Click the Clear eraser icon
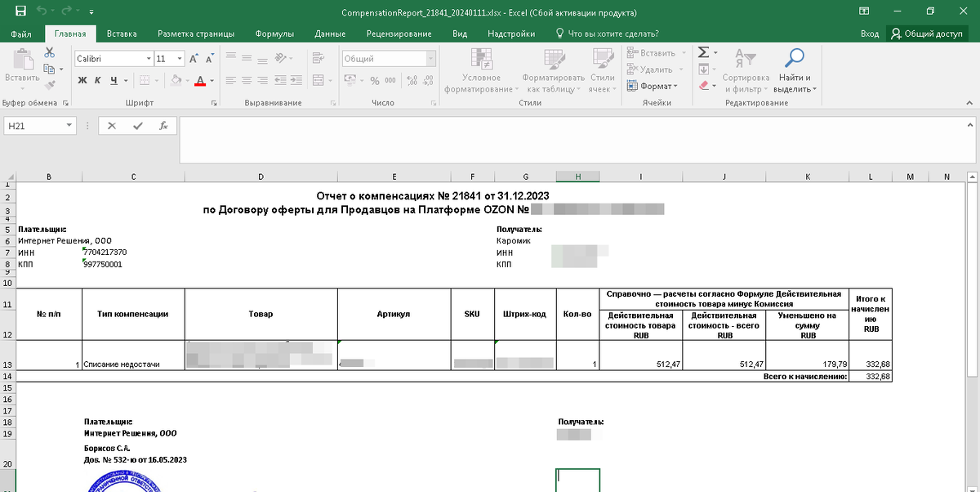 pyautogui.click(x=703, y=85)
